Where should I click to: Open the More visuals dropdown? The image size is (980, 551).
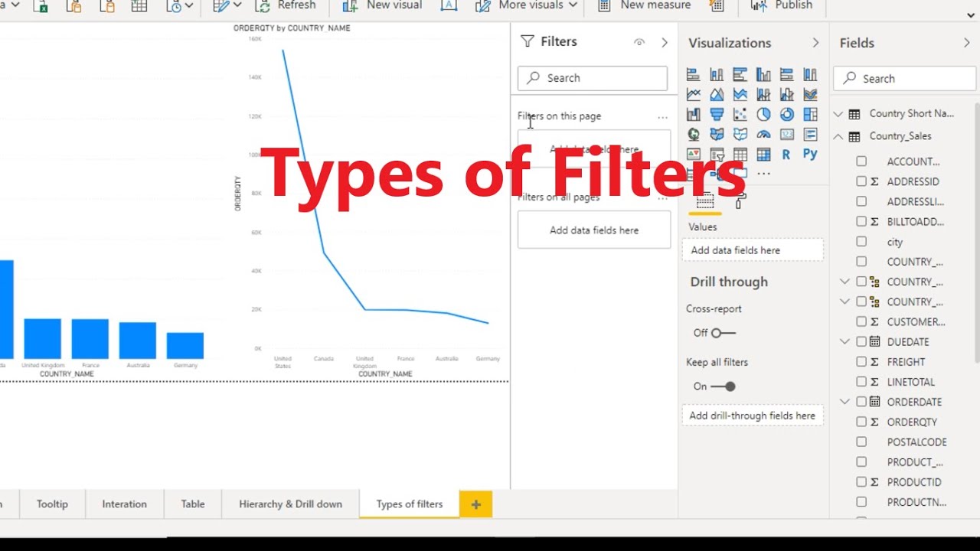click(x=526, y=5)
